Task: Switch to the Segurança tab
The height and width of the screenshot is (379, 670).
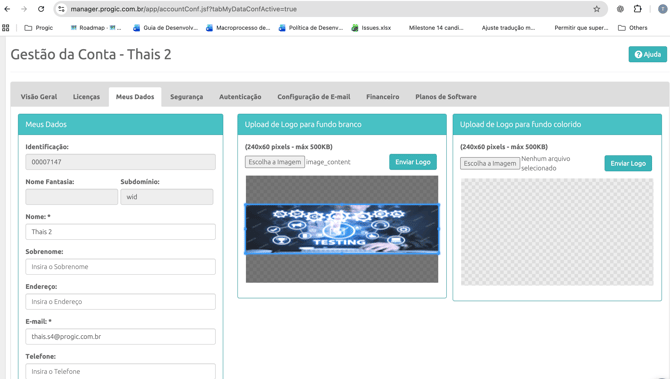Action: pos(187,97)
